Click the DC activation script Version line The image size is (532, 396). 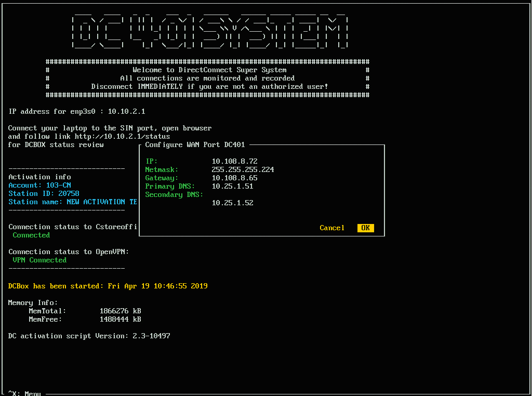89,336
